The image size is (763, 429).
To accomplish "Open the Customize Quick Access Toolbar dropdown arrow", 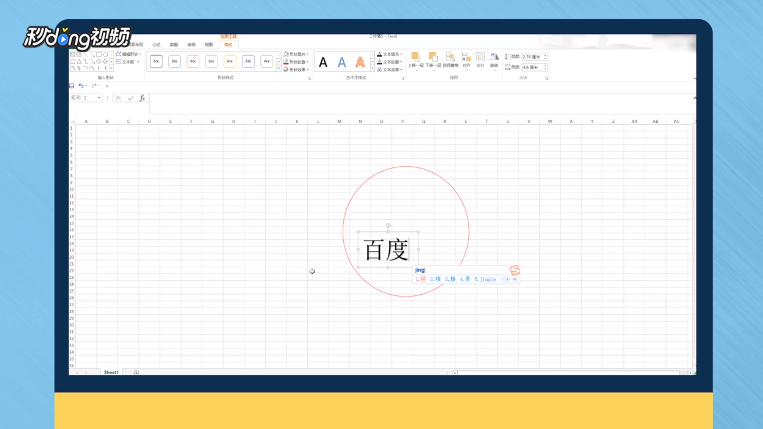I will (x=107, y=86).
